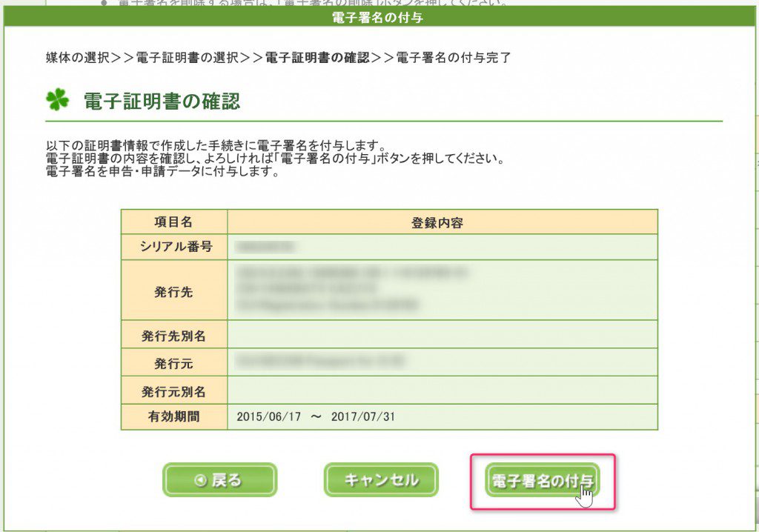Click the 電子証明書の確認 page heading

coord(162,101)
